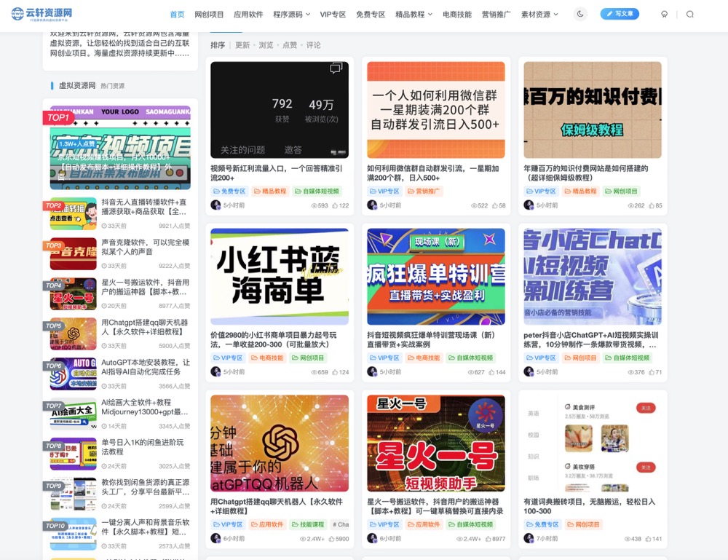The height and width of the screenshot is (560, 728).
Task: Open 应用软件 nav item
Action: (x=248, y=15)
